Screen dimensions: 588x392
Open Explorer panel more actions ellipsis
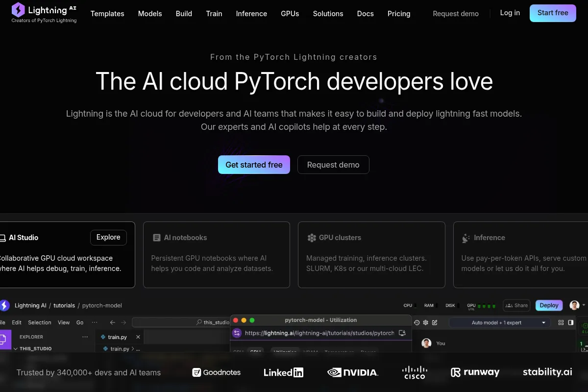coord(85,337)
